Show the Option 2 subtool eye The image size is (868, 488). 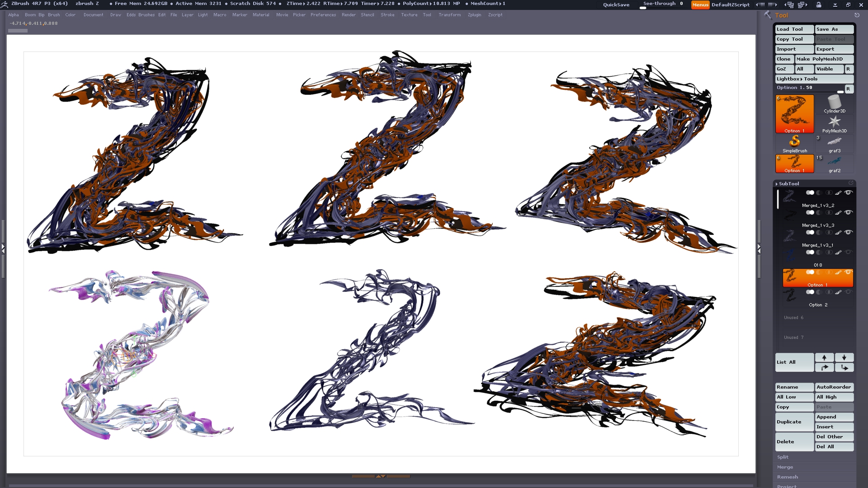849,292
